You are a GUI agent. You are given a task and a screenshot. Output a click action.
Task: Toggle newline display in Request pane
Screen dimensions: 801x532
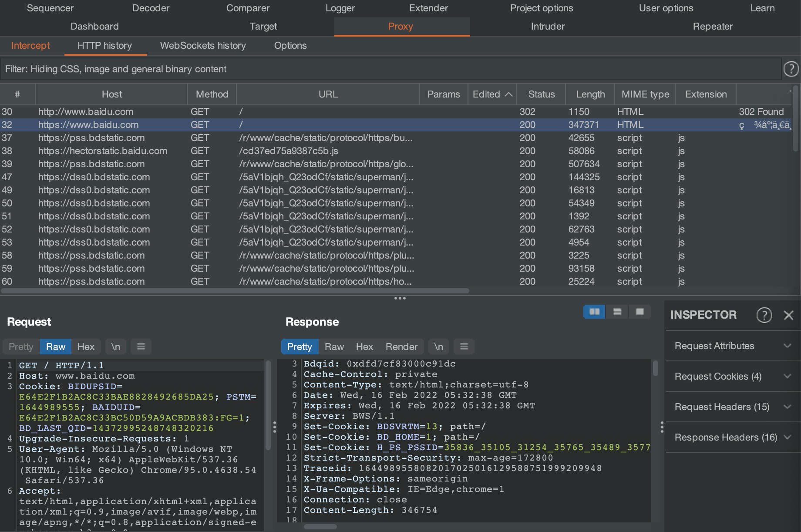(x=115, y=347)
